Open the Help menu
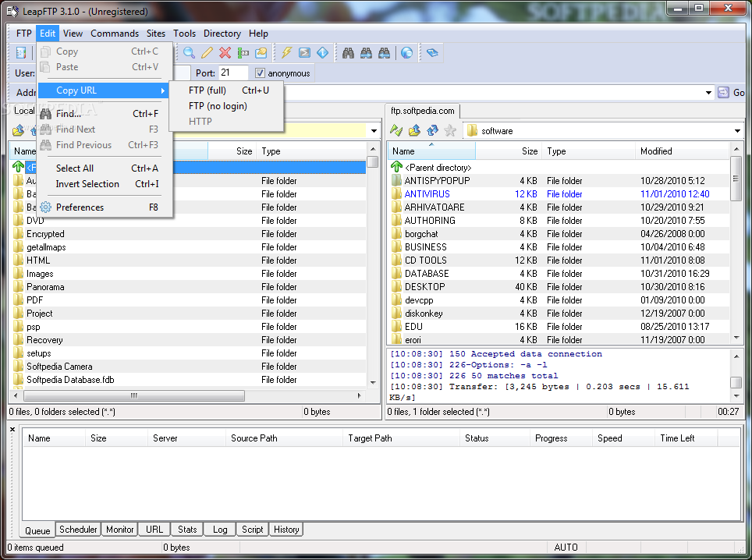 pyautogui.click(x=258, y=33)
